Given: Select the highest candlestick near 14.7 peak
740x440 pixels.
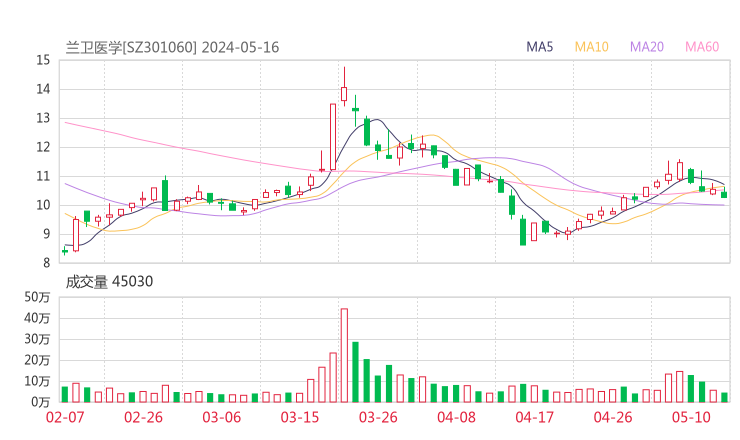Looking at the screenshot, I should coord(344,87).
